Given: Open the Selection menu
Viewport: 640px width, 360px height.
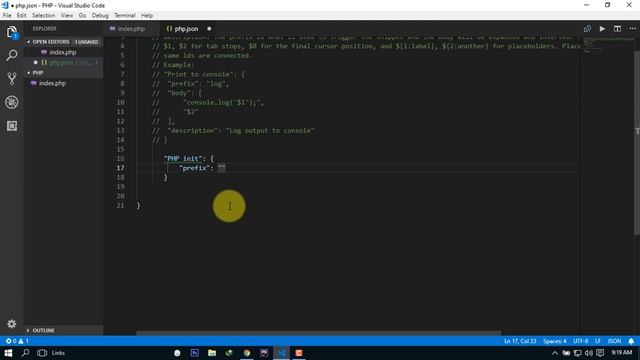Looking at the screenshot, I should pyautogui.click(x=44, y=16).
